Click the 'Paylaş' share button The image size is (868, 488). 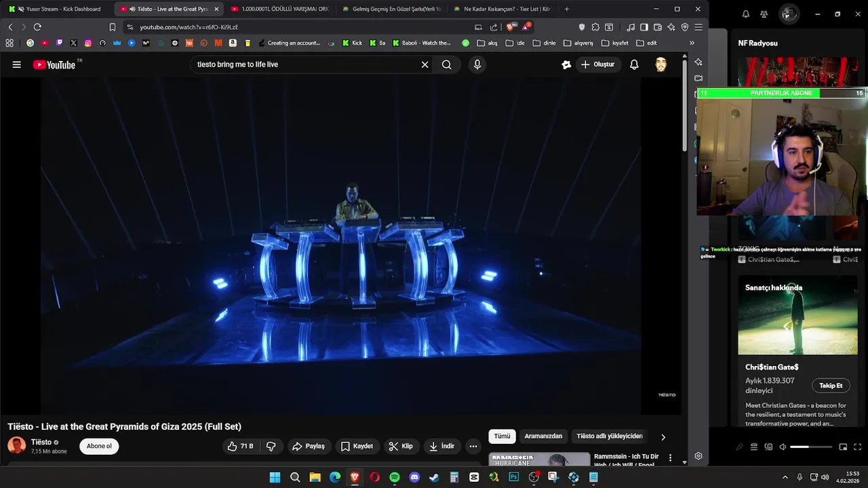coord(309,446)
